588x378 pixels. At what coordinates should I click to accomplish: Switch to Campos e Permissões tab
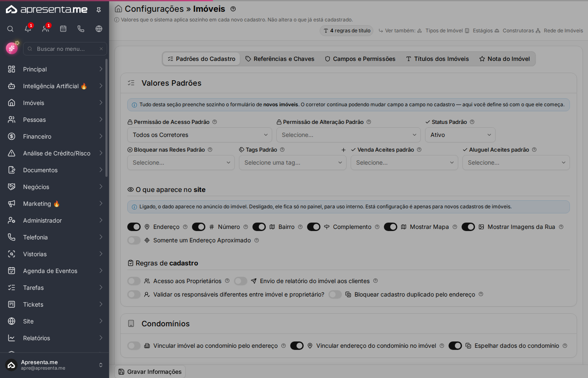(x=360, y=59)
